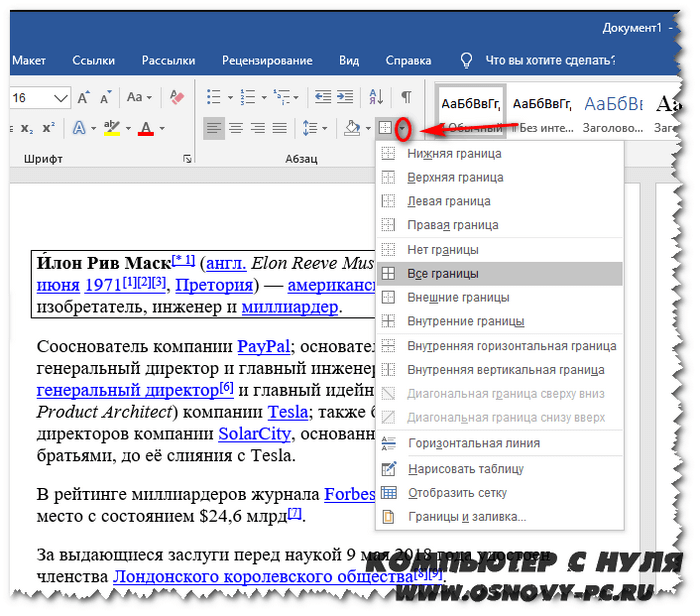This screenshot has width=700, height=616.
Task: Click the Clear All Formatting eraser icon
Action: pos(177,97)
